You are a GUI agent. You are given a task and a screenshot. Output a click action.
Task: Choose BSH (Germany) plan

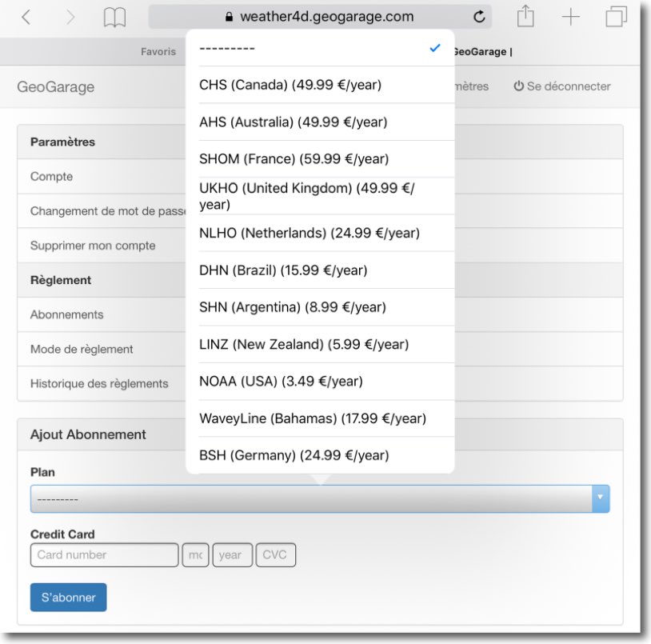pyautogui.click(x=320, y=455)
